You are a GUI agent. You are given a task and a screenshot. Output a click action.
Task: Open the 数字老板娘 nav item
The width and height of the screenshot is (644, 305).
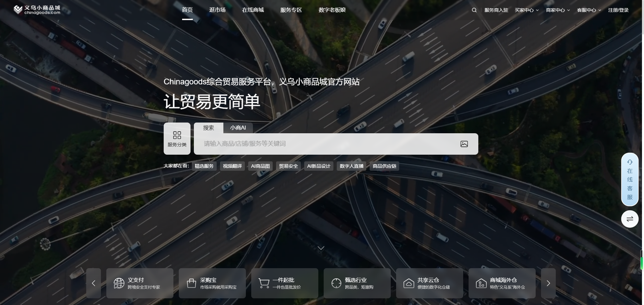(332, 10)
